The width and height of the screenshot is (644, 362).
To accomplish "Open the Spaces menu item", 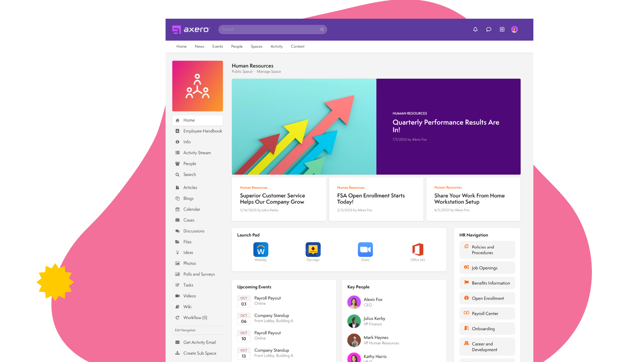I will click(256, 46).
